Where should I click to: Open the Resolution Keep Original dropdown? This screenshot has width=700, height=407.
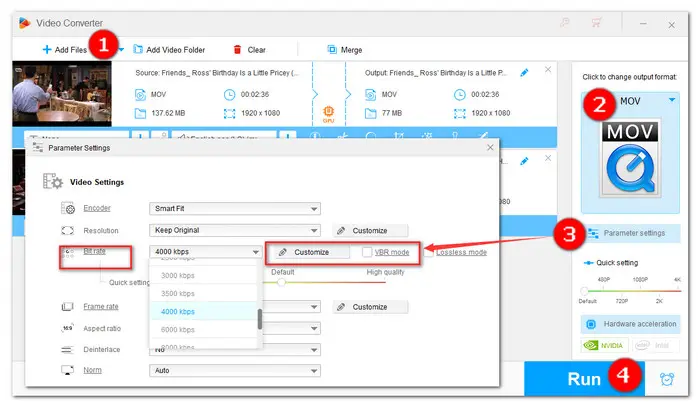234,230
